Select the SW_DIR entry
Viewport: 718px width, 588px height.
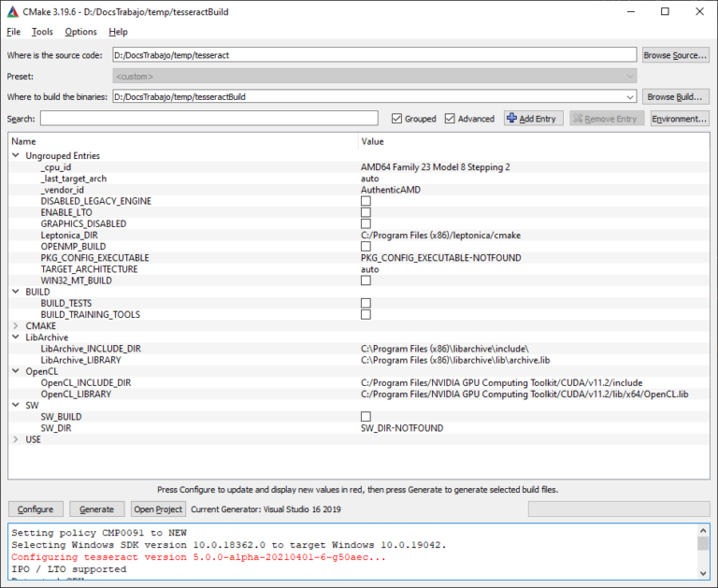[56, 428]
